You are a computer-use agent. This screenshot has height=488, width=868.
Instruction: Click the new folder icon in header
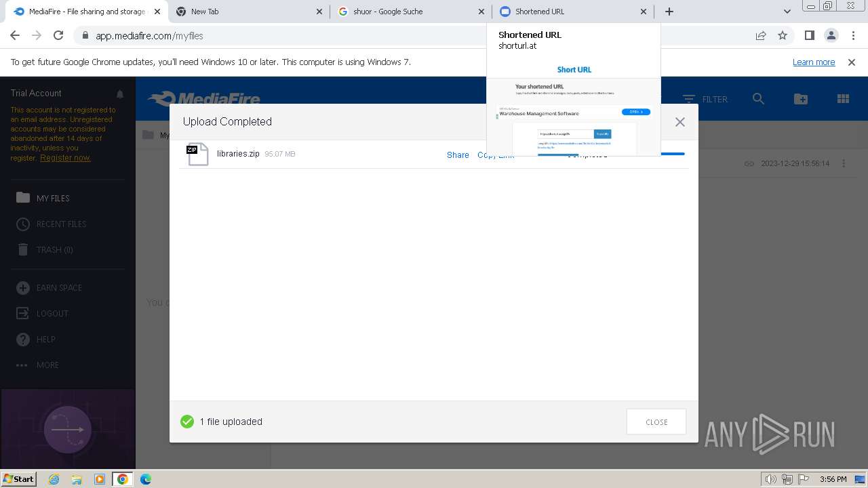[801, 99]
